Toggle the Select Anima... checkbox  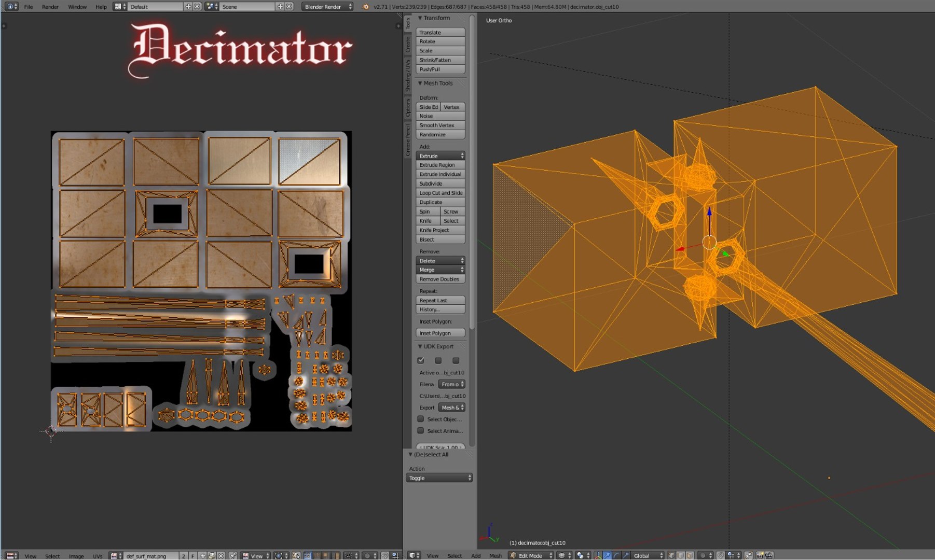[x=421, y=430]
